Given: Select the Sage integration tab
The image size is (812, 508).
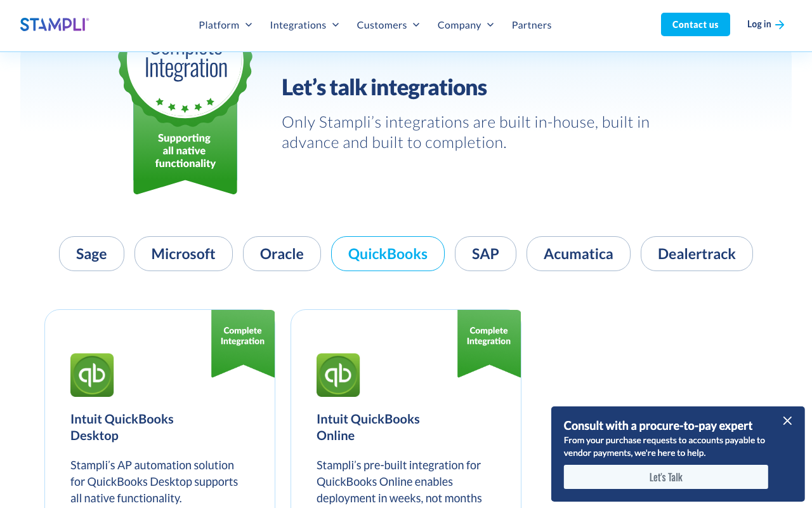Looking at the screenshot, I should pyautogui.click(x=91, y=254).
